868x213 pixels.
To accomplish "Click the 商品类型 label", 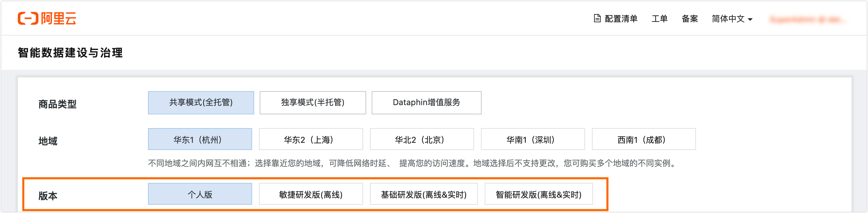I will pos(57,104).
